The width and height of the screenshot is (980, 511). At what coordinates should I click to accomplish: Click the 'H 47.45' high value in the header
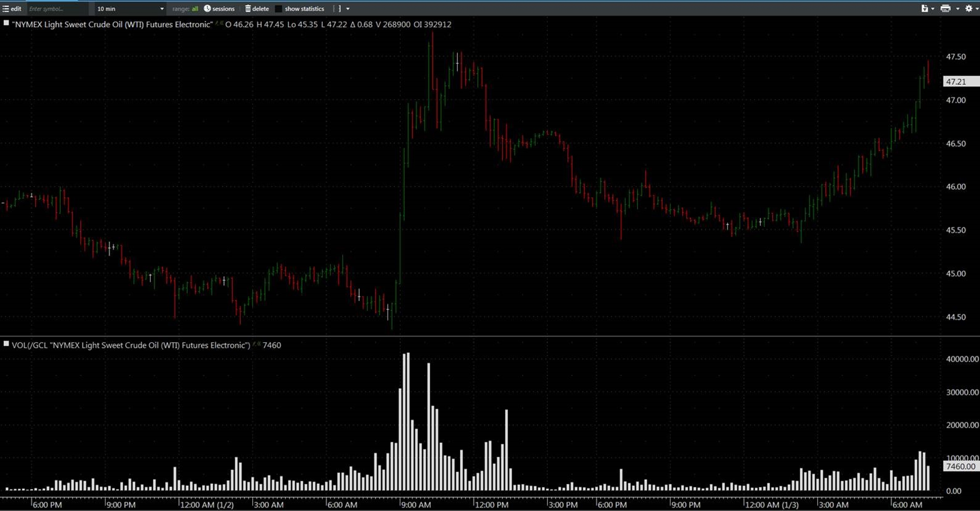point(270,24)
